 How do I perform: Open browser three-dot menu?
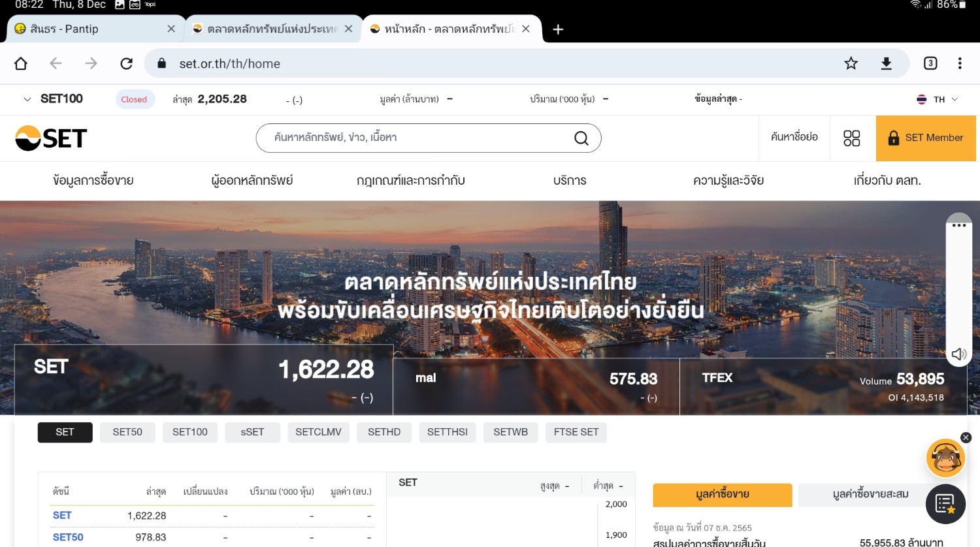960,63
